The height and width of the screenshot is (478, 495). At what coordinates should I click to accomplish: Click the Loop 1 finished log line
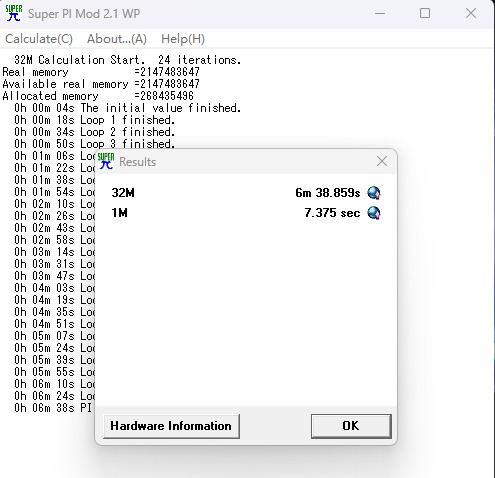coord(94,120)
